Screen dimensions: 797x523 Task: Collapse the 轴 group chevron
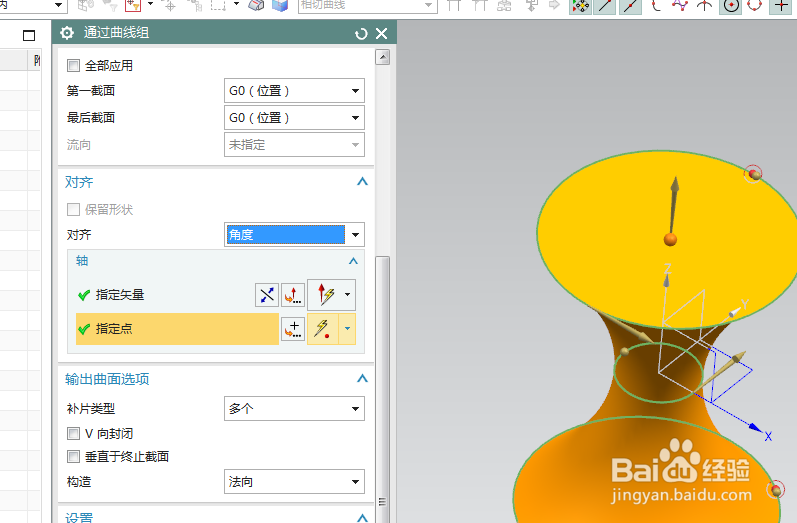(x=353, y=261)
